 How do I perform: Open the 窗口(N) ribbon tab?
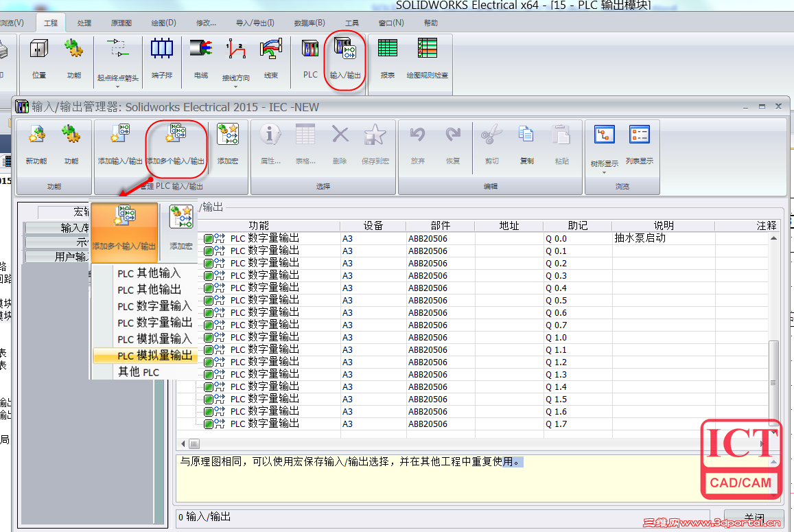(391, 23)
